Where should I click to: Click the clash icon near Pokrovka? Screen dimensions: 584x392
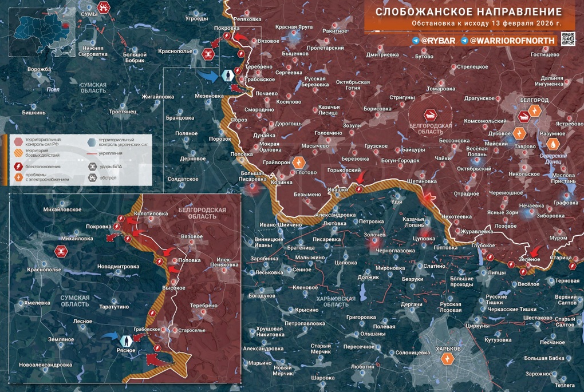pyautogui.click(x=227, y=36)
